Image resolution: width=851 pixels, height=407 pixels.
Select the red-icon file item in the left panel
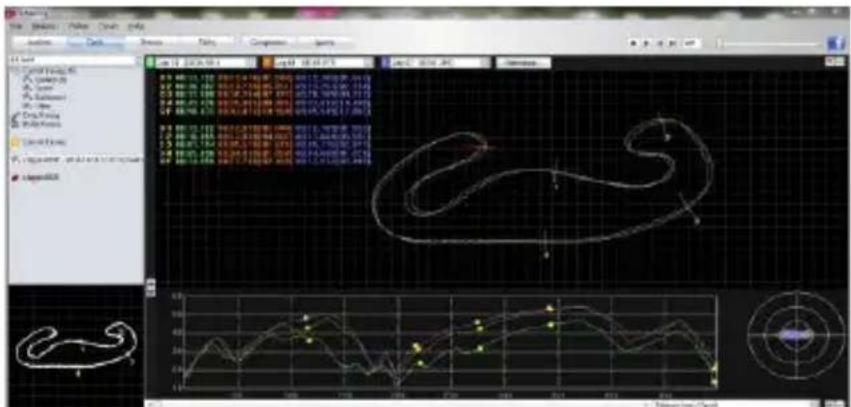pos(35,178)
